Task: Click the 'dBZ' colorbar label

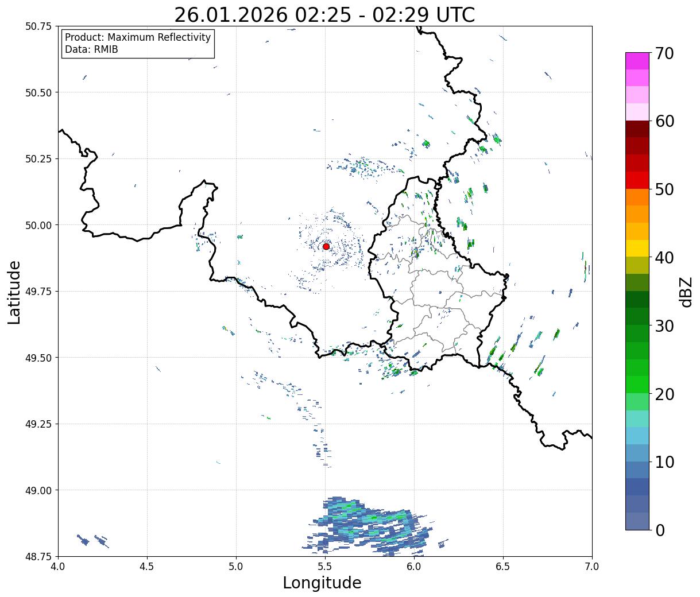Action: [x=686, y=292]
